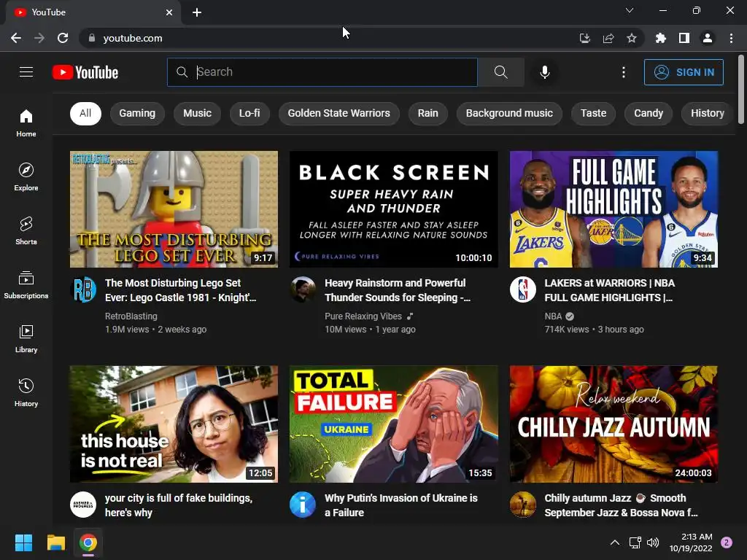Start voice search with microphone icon
The image size is (747, 560).
click(544, 72)
